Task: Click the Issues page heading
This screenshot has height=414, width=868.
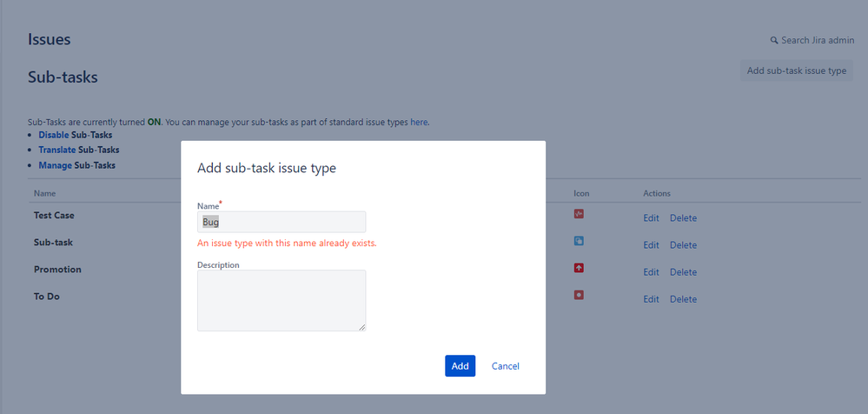Action: click(x=50, y=39)
